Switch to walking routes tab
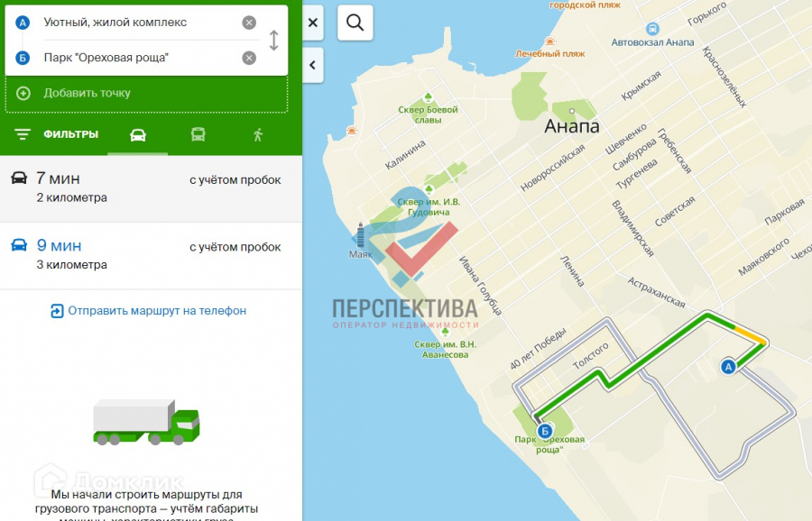 pyautogui.click(x=258, y=135)
